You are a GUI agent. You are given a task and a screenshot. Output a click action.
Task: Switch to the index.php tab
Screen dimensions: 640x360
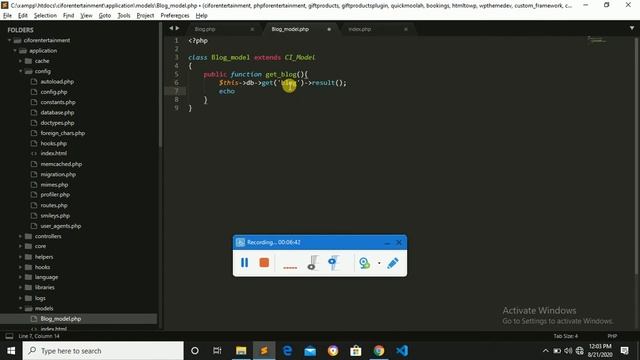pos(360,29)
